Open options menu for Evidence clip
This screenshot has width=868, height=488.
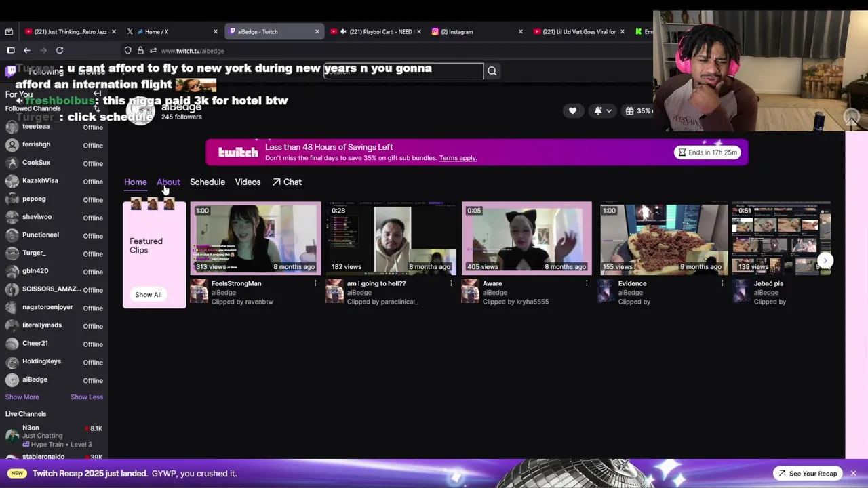tap(722, 283)
